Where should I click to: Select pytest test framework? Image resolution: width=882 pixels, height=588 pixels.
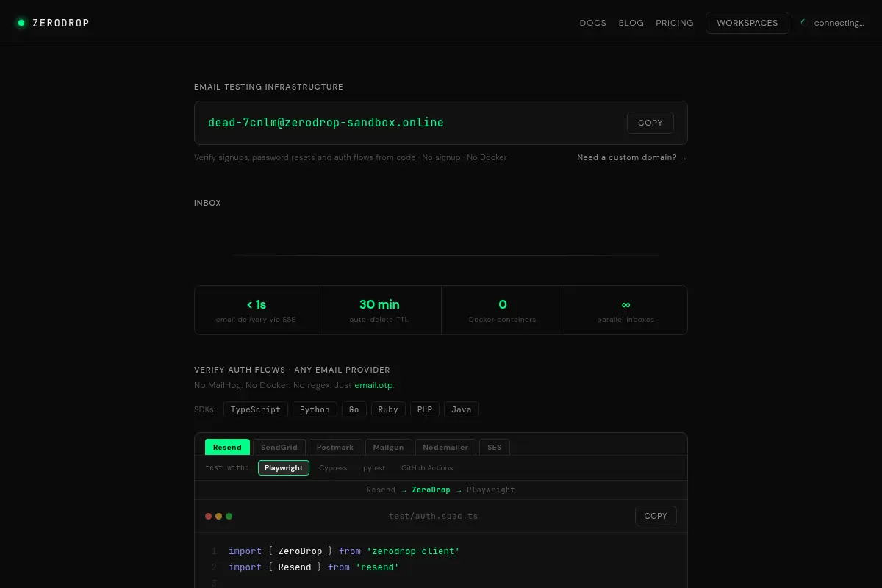[374, 468]
